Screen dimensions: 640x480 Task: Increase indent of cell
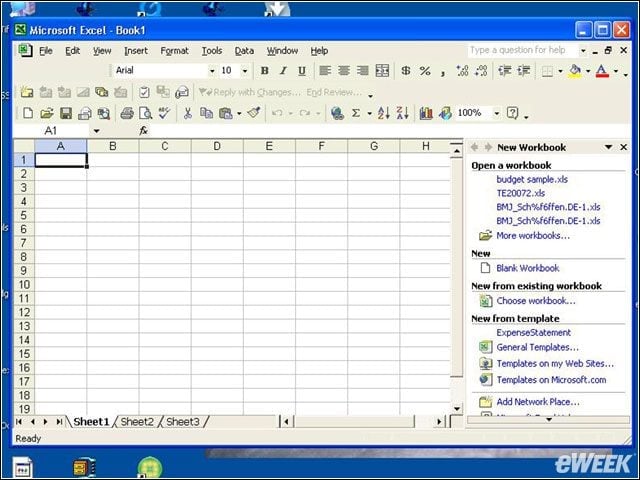pyautogui.click(x=524, y=71)
